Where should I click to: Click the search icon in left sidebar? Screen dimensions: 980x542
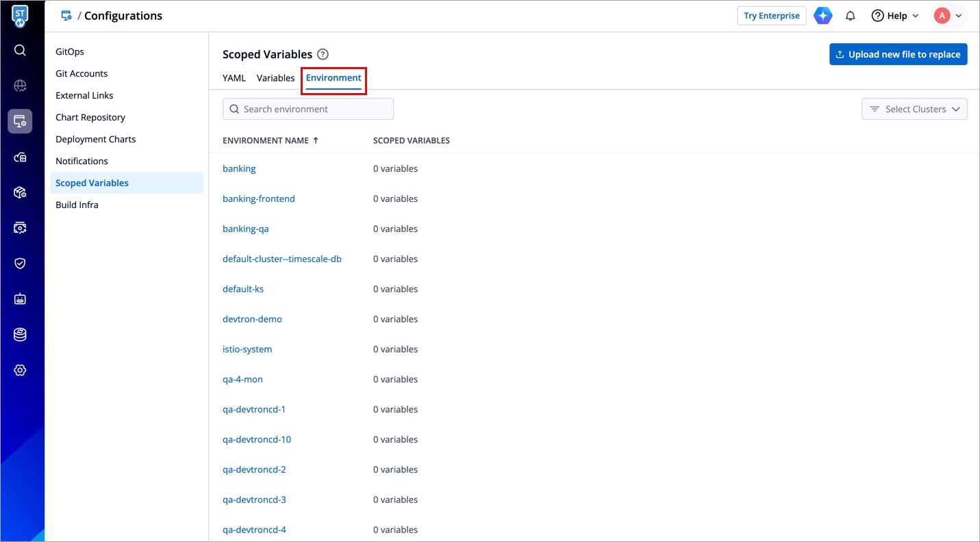(x=20, y=50)
